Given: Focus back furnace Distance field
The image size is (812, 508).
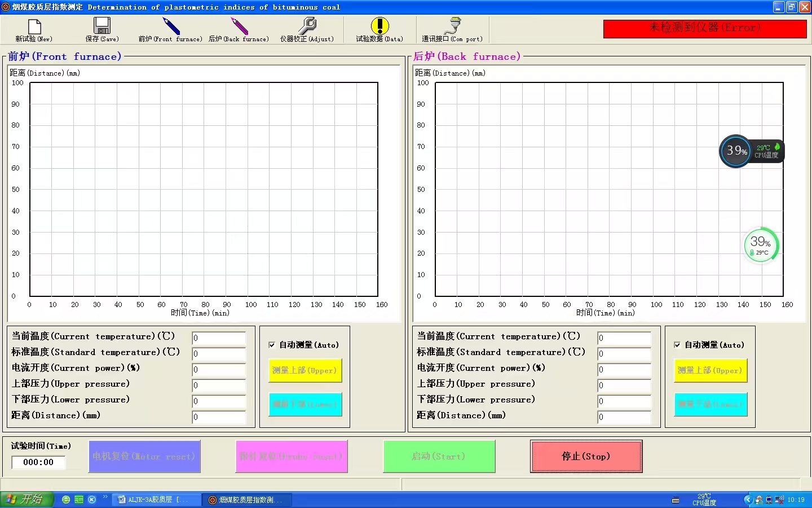Looking at the screenshot, I should pos(624,417).
